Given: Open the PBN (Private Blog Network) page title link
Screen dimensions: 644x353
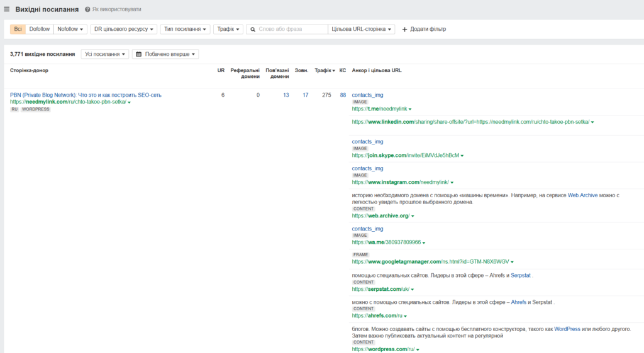Looking at the screenshot, I should pyautogui.click(x=86, y=95).
